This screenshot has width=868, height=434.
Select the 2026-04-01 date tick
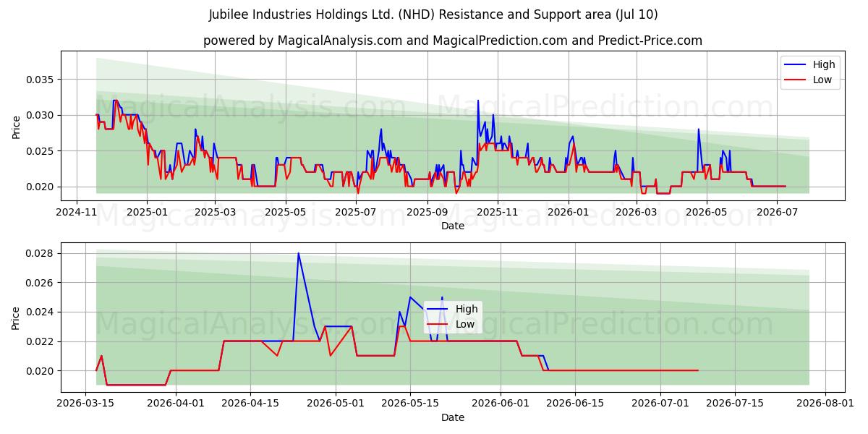176,403
